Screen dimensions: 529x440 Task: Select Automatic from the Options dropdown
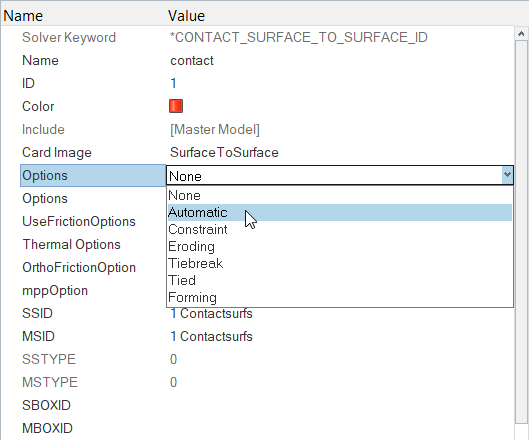[340, 213]
